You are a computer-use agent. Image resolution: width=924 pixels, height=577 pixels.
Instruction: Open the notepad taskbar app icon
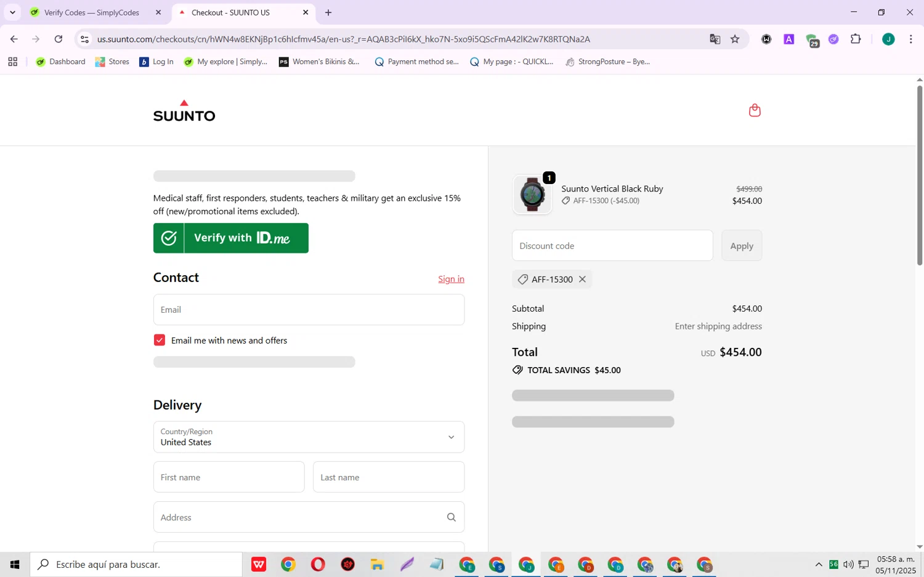436,564
